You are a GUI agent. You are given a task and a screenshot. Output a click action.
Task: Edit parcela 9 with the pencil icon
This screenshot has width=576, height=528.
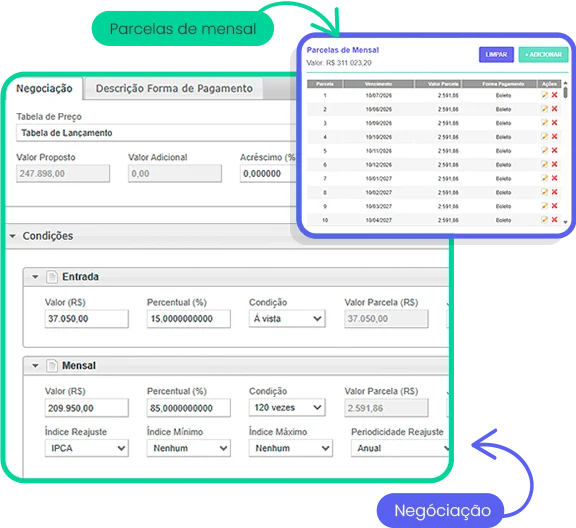coord(544,206)
